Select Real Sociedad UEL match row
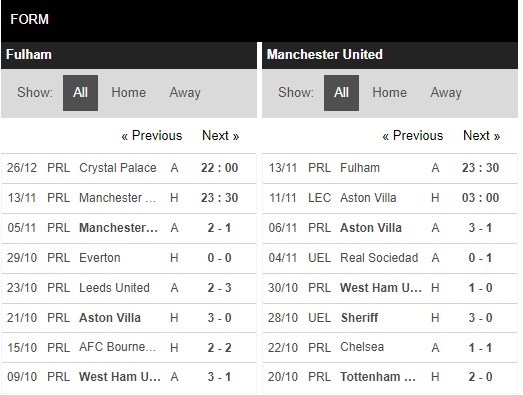 [390, 258]
